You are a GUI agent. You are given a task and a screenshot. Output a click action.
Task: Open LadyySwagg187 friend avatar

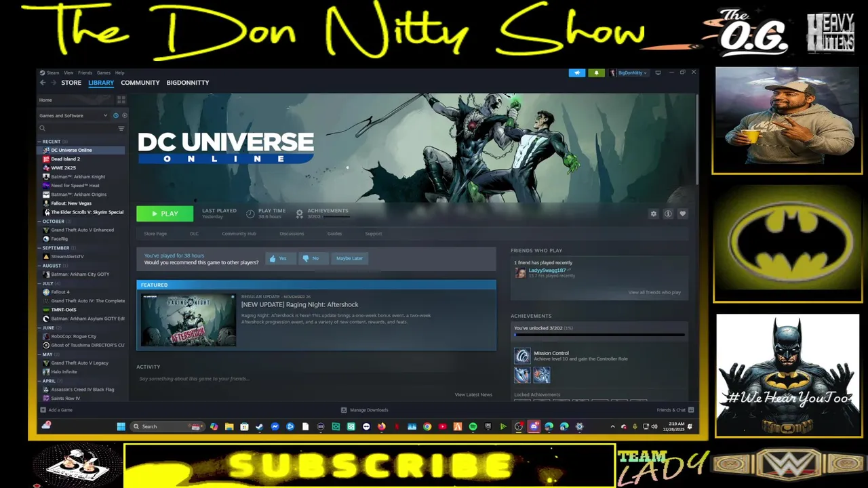point(520,272)
